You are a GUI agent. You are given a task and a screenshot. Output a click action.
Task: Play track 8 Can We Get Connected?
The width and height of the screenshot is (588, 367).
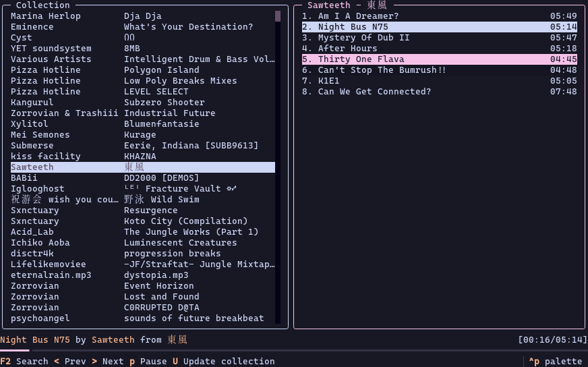point(440,92)
